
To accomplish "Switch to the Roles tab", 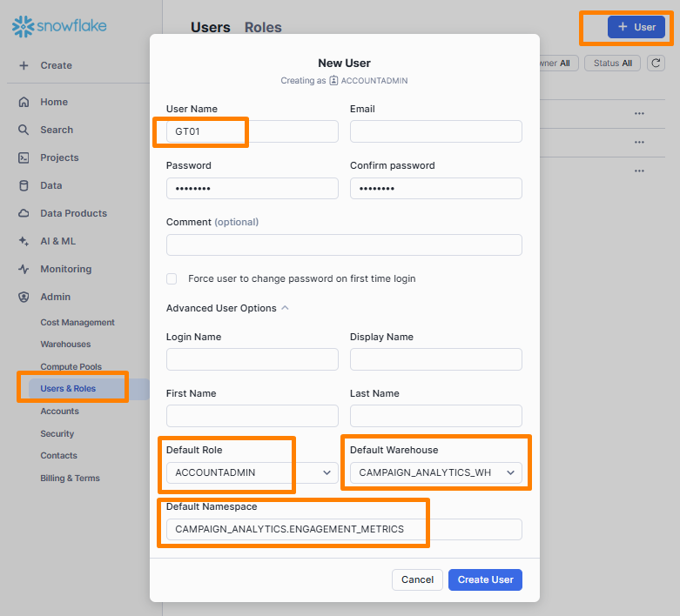I will 263,27.
